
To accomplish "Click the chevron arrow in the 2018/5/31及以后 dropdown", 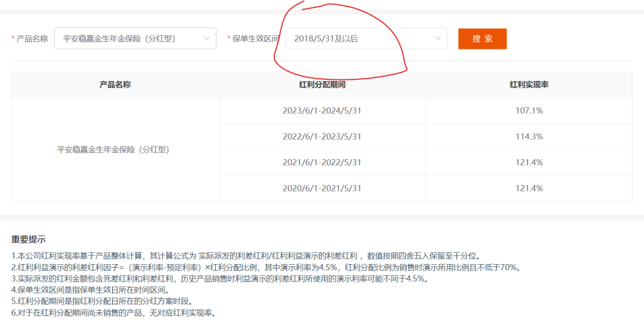I will click(x=438, y=38).
